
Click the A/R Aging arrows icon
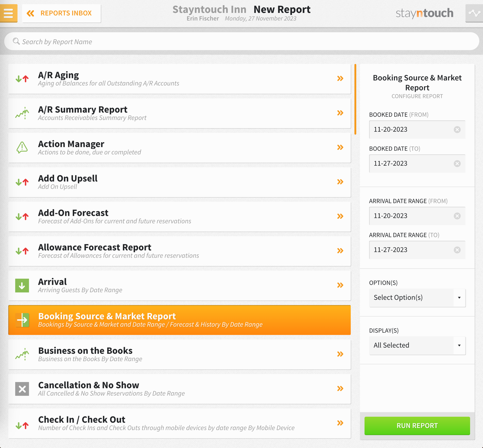[22, 79]
